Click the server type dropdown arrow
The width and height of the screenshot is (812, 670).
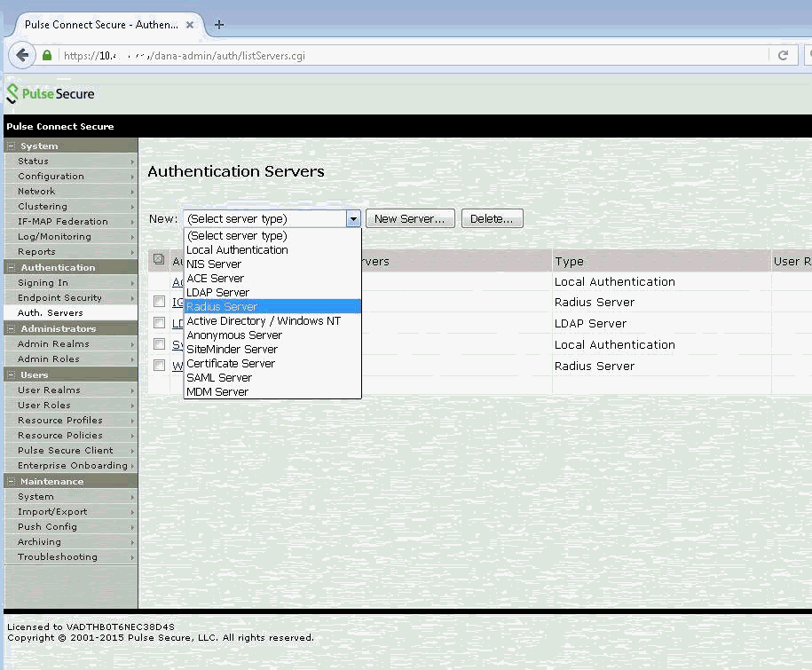pos(353,219)
